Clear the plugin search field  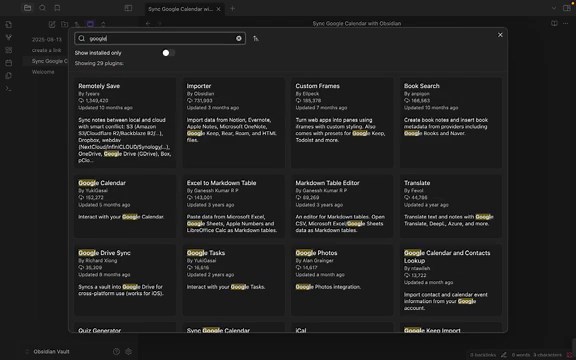click(239, 38)
